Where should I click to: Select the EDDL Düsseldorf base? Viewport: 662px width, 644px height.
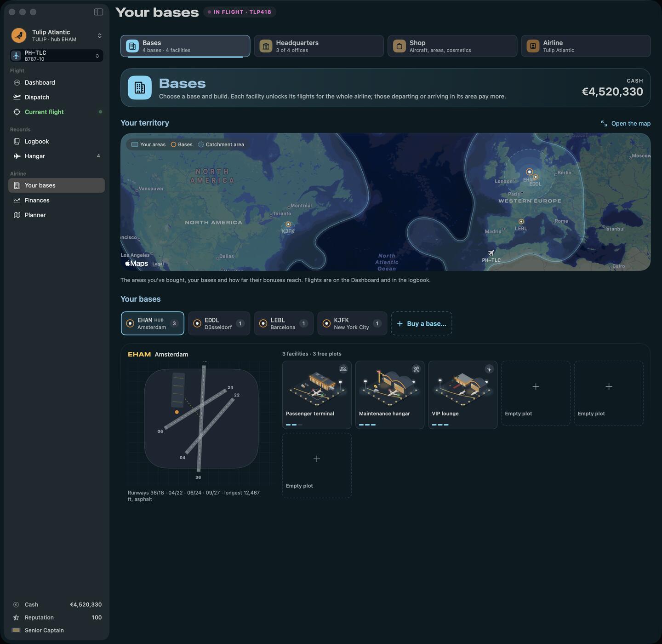pos(219,323)
